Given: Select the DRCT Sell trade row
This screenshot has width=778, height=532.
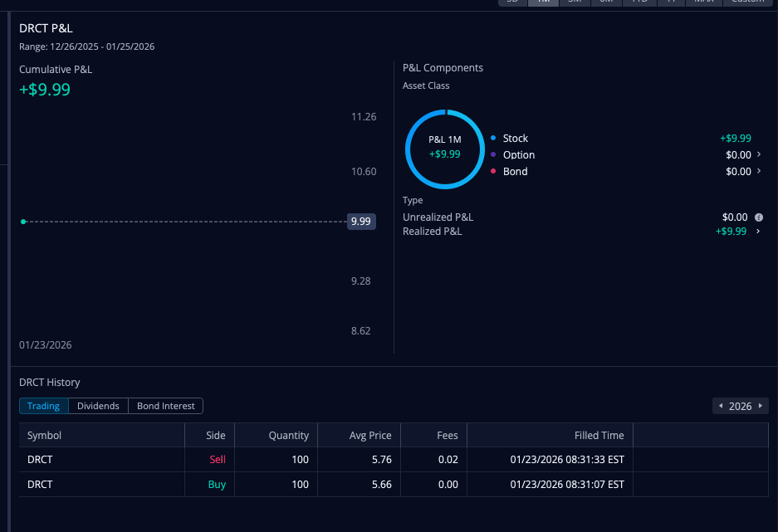Looking at the screenshot, I should click(332, 460).
